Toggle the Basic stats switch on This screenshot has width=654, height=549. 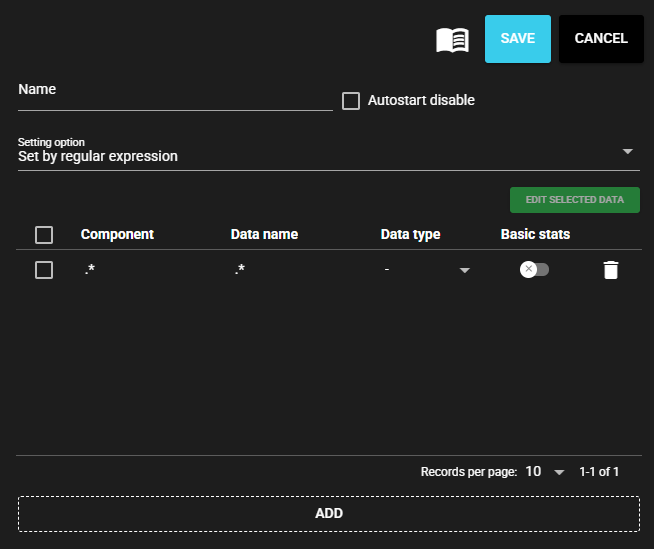click(534, 270)
